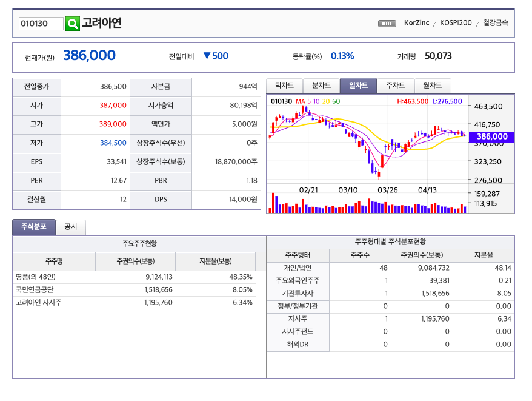
Task: Click the EPS value 33,541
Action: [117, 162]
